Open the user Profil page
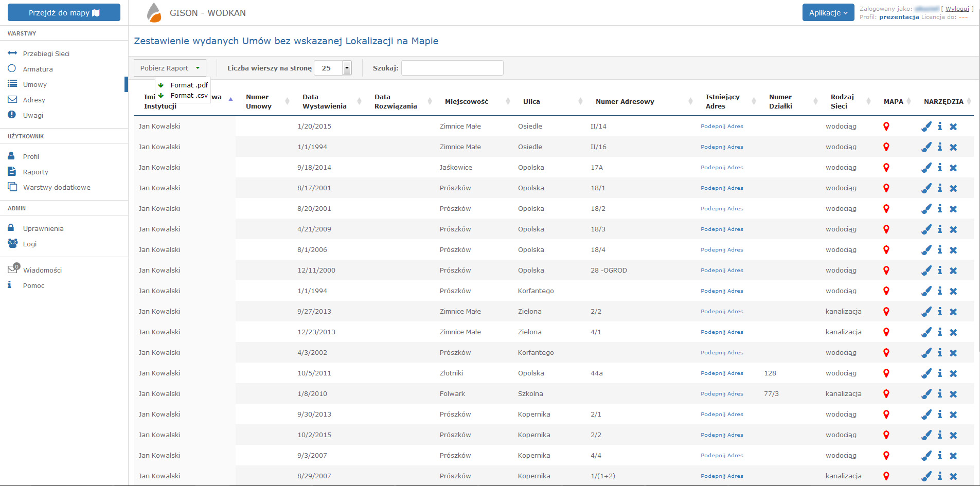Viewport: 980px width, 486px height. click(x=31, y=156)
